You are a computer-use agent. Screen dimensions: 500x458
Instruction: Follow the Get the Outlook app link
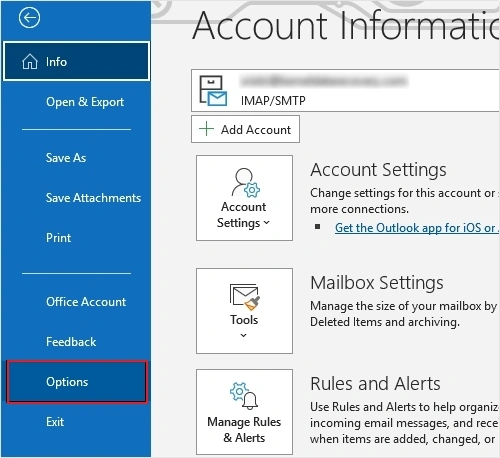(x=417, y=228)
